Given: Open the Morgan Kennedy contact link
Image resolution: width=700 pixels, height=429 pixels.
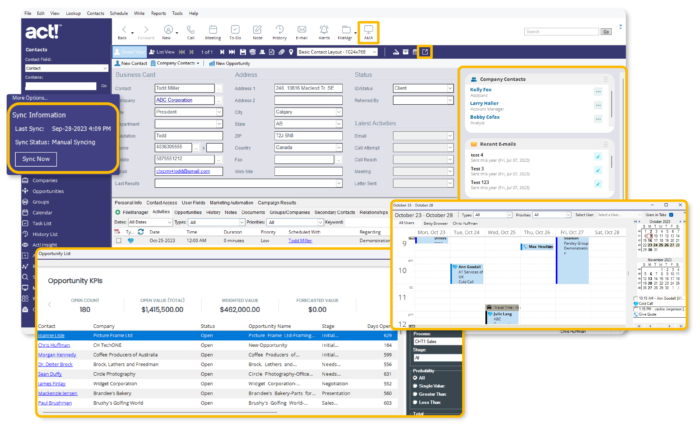Looking at the screenshot, I should click(x=57, y=355).
